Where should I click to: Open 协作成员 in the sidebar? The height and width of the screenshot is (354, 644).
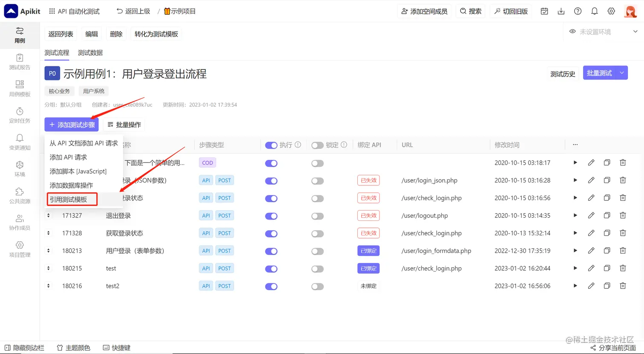(x=20, y=223)
